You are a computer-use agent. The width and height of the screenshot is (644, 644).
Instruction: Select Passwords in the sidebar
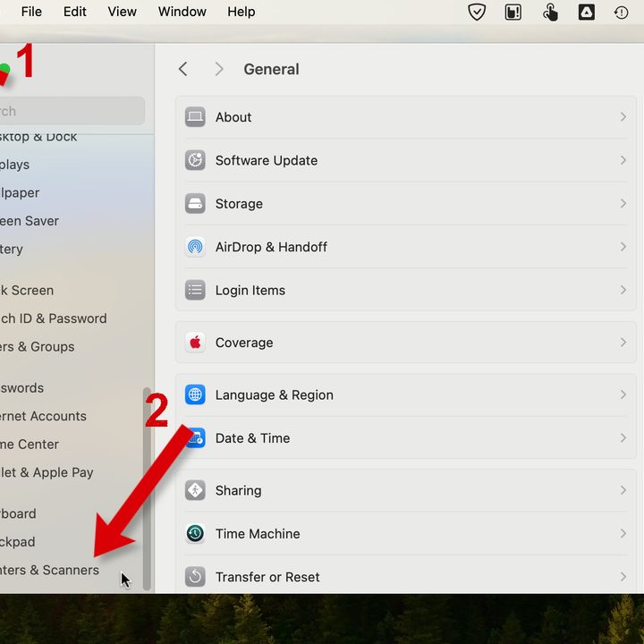click(21, 388)
